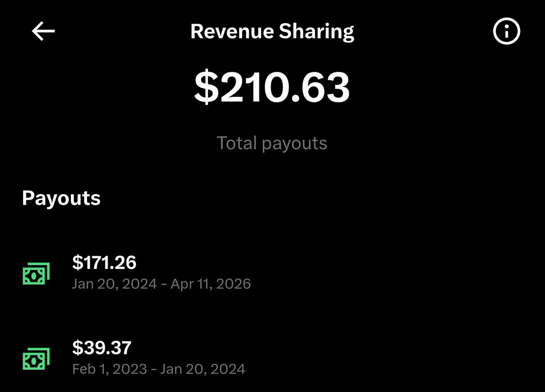This screenshot has height=392, width=545.
Task: Open the $39.37 payout amount
Action: [102, 348]
